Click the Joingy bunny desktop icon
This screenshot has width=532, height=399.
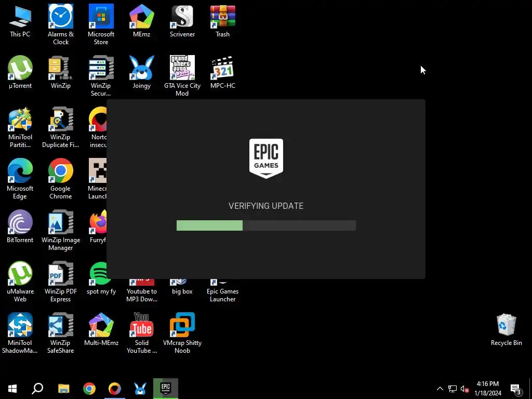click(x=142, y=72)
